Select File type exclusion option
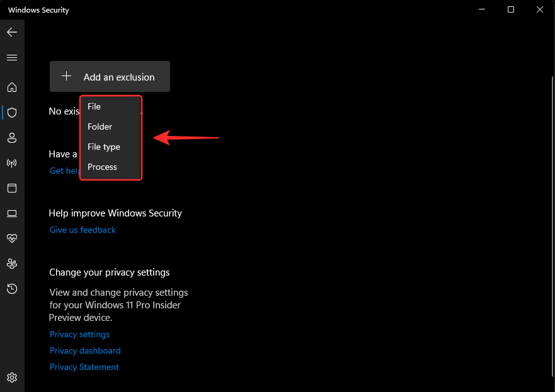This screenshot has height=392, width=555. pyautogui.click(x=104, y=147)
